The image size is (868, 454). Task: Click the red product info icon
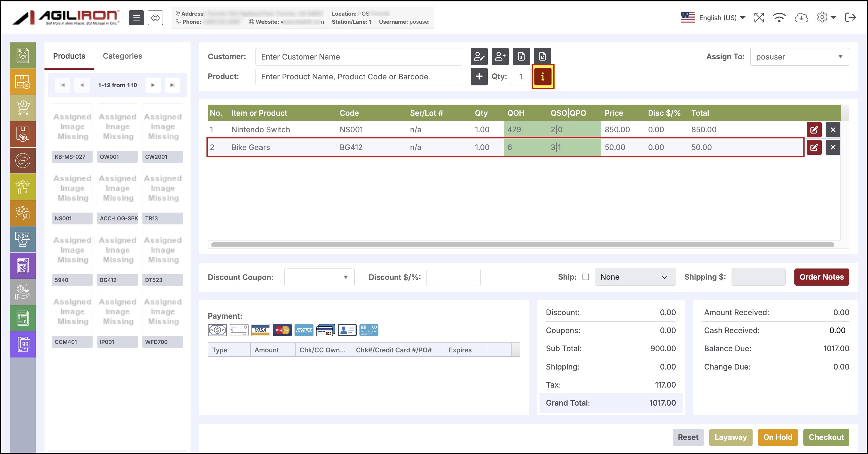pos(542,77)
